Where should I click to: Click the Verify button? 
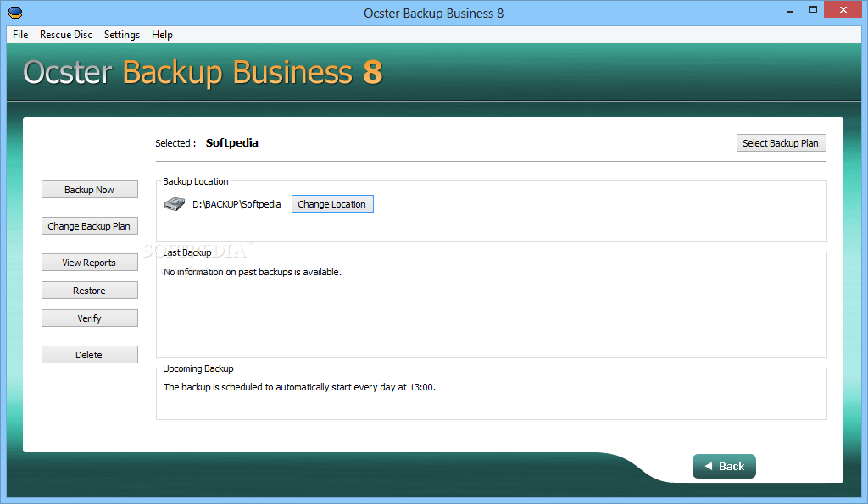(90, 318)
